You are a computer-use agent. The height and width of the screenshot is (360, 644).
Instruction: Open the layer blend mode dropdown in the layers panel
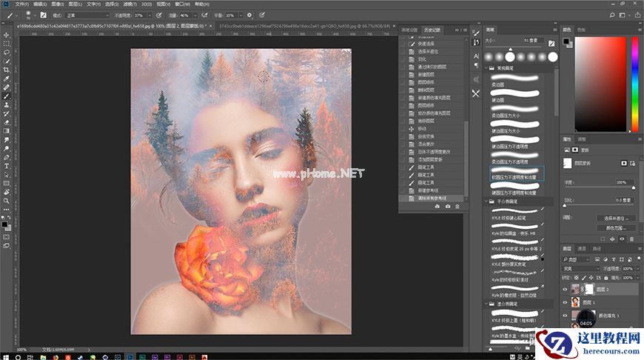[580, 269]
